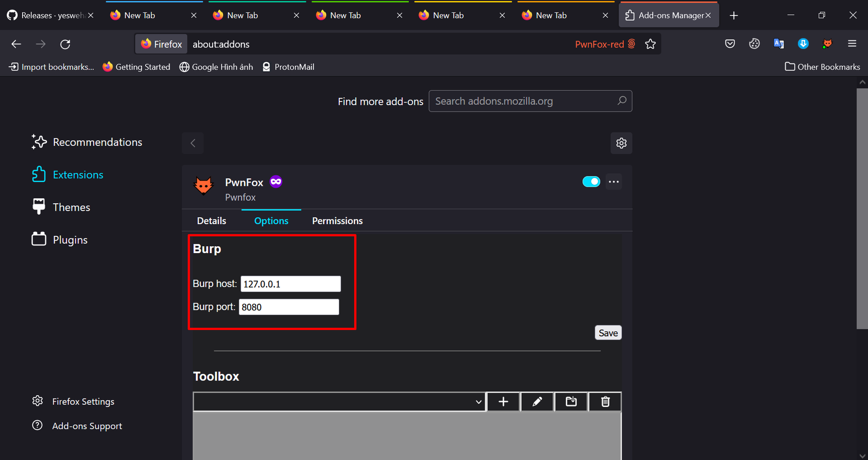Open the add-ons tools gear menu
The image size is (868, 460).
(x=621, y=143)
